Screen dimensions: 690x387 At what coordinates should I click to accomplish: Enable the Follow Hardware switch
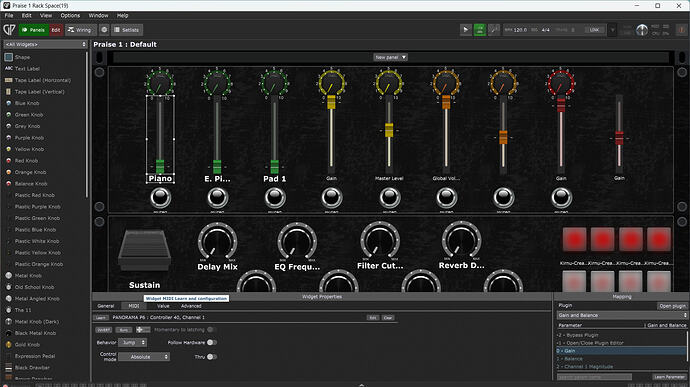[212, 343]
